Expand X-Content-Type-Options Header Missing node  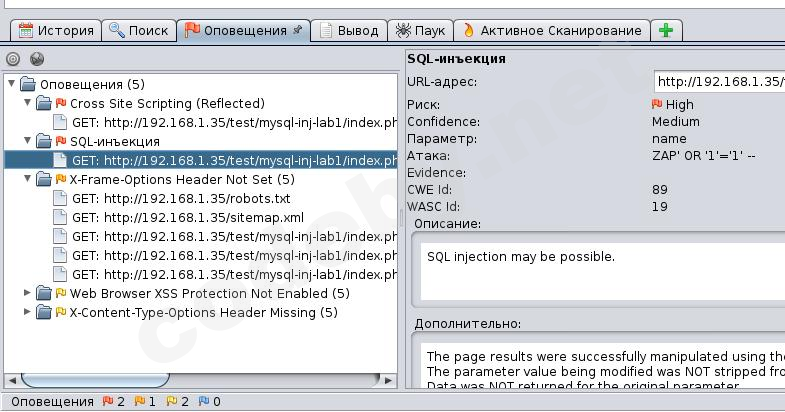pos(28,312)
